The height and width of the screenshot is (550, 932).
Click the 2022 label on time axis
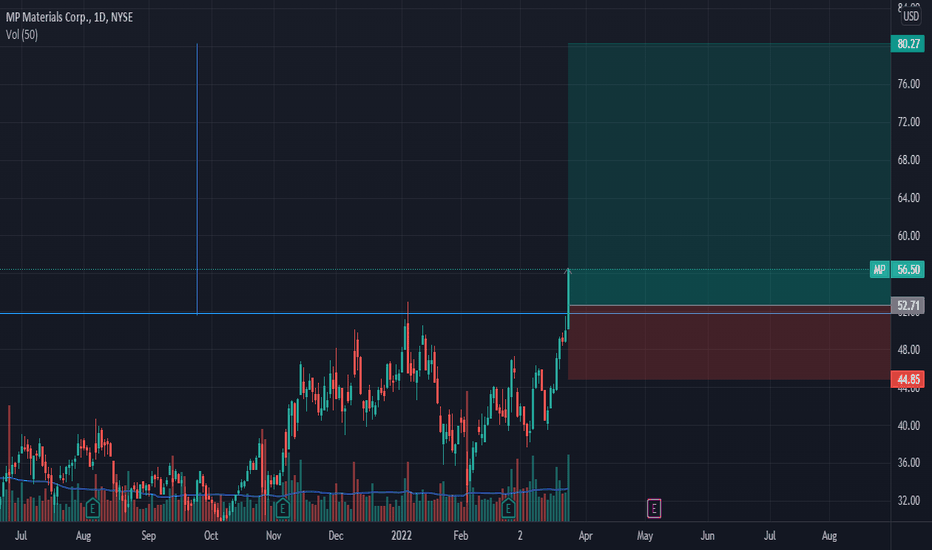coord(401,536)
